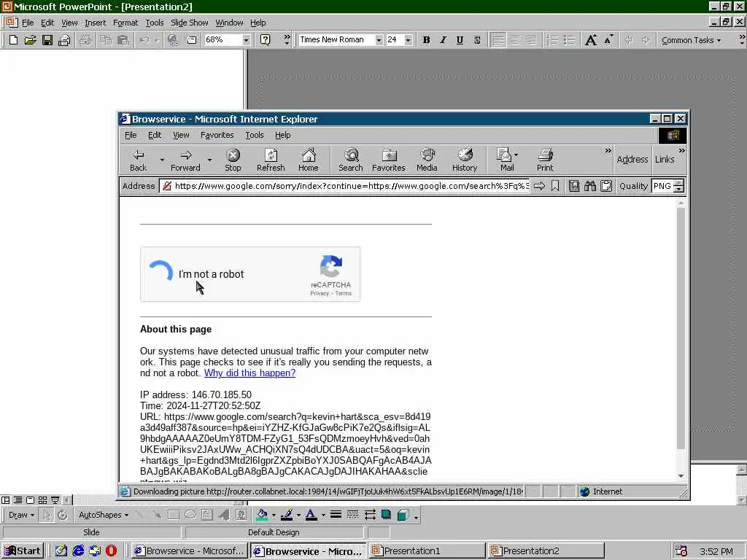The image size is (747, 560).
Task: Click the Go arrow beside the address bar
Action: pyautogui.click(x=539, y=186)
